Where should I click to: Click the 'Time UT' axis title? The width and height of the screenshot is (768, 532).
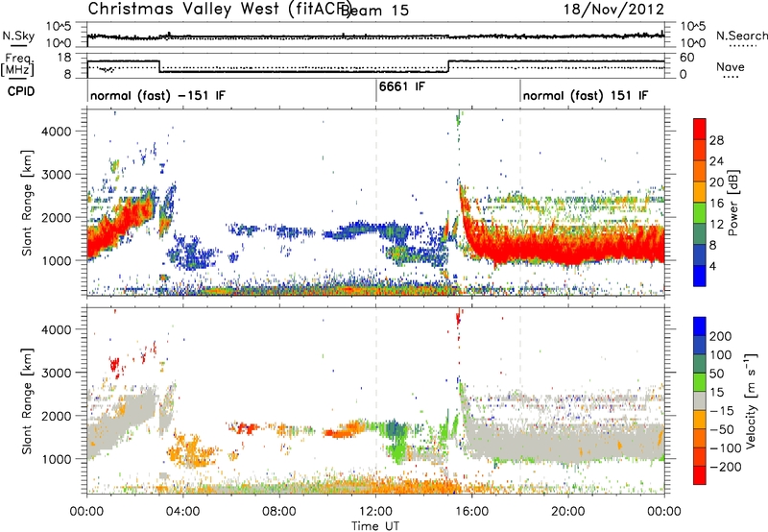(375, 526)
